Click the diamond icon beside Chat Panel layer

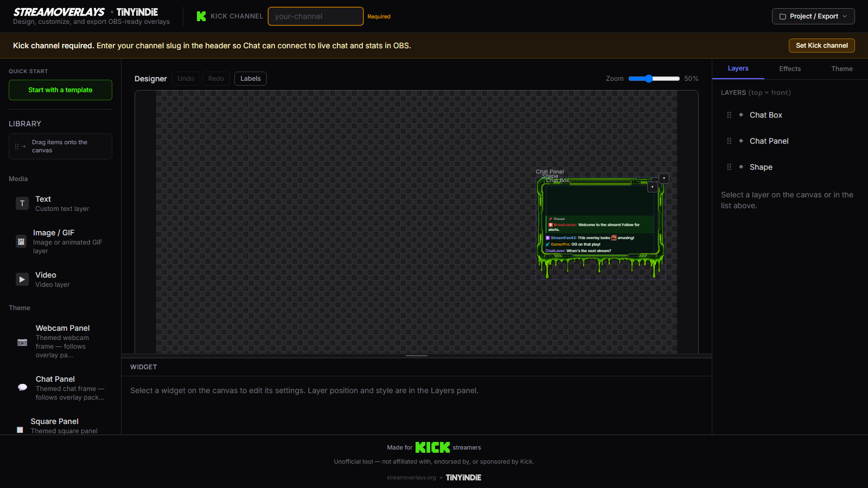741,141
